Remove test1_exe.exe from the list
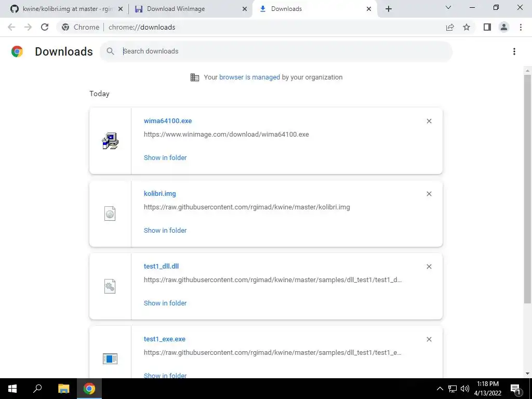 [429, 339]
